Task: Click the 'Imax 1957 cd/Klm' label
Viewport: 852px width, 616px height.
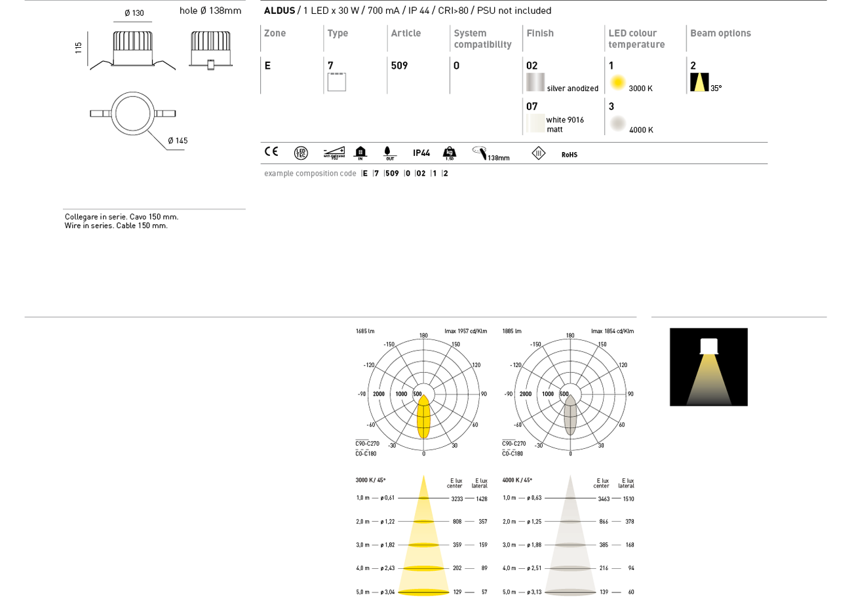Action: point(465,332)
